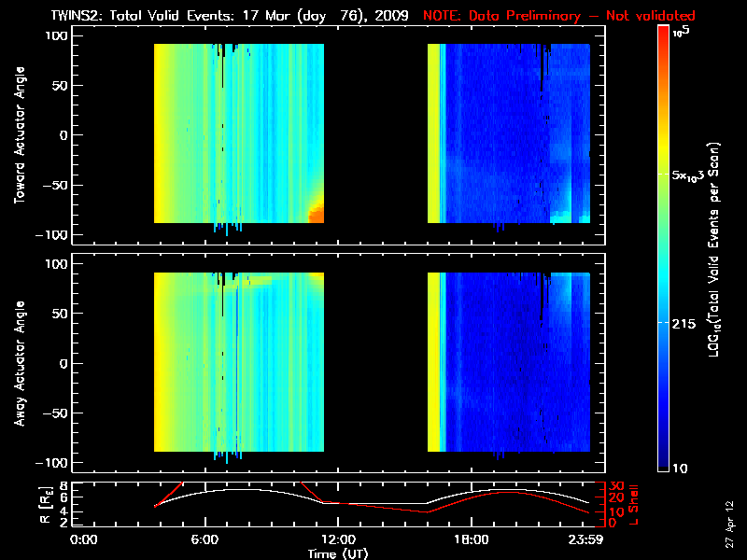Click the 27 Apr 12 date stamp
The height and width of the screenshot is (560, 747).
pyautogui.click(x=730, y=513)
